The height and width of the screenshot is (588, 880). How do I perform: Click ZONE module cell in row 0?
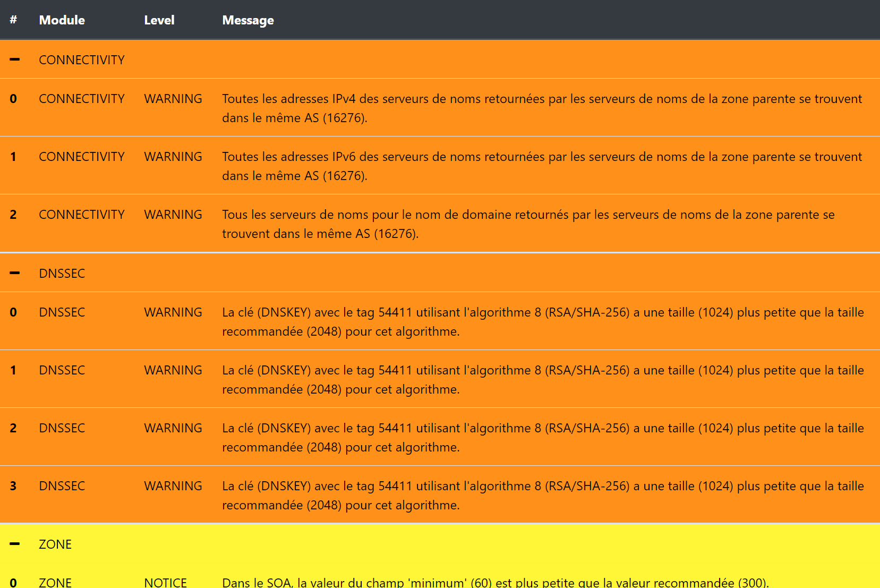pos(55,582)
